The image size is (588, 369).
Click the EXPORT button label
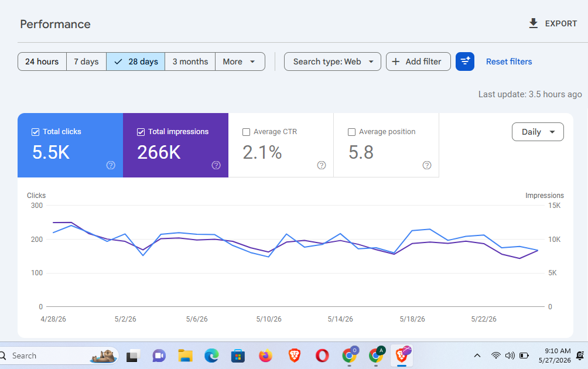point(560,23)
